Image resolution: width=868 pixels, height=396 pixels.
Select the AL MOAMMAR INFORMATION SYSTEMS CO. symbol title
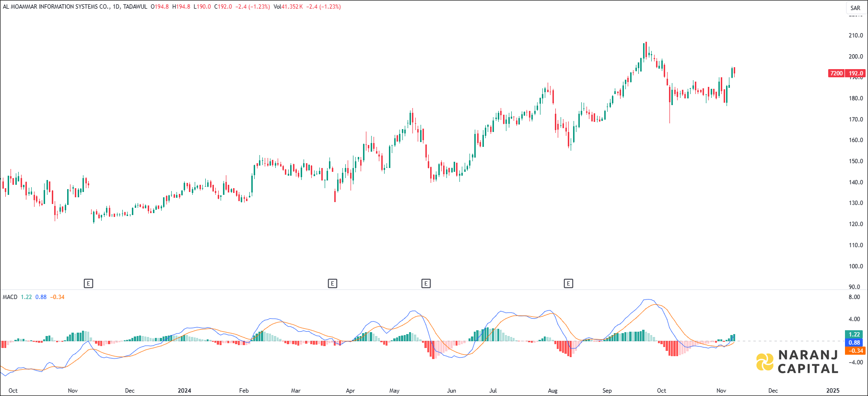(57, 7)
